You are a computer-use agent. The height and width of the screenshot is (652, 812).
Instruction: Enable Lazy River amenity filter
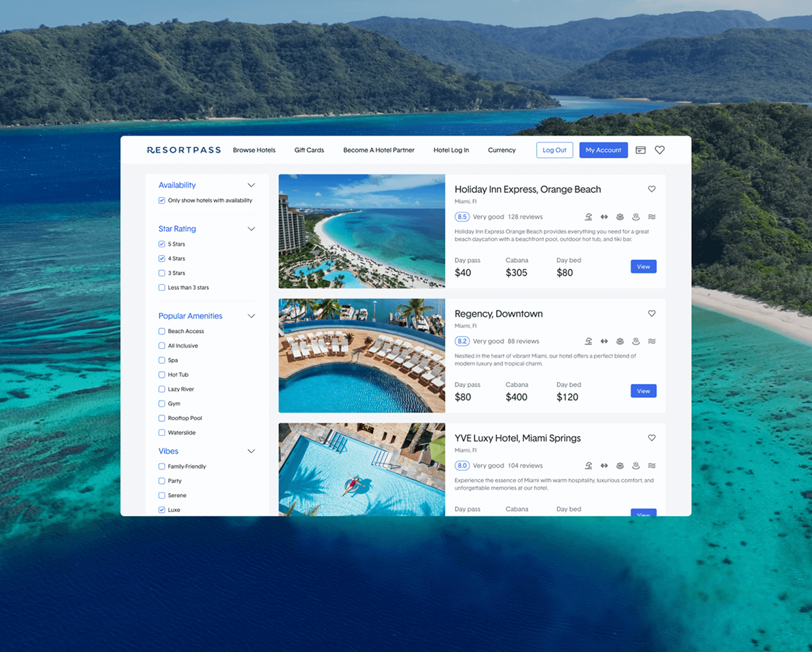161,389
